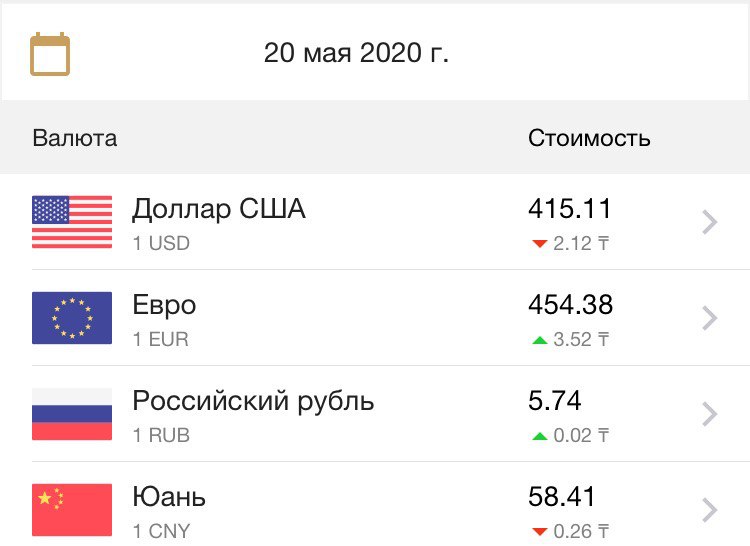
Task: Tap the European Union flag icon
Action: click(72, 318)
